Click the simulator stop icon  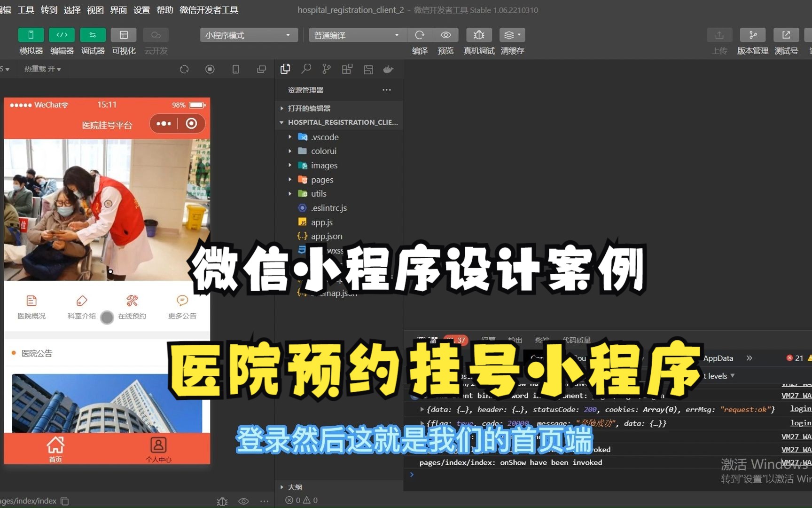210,69
